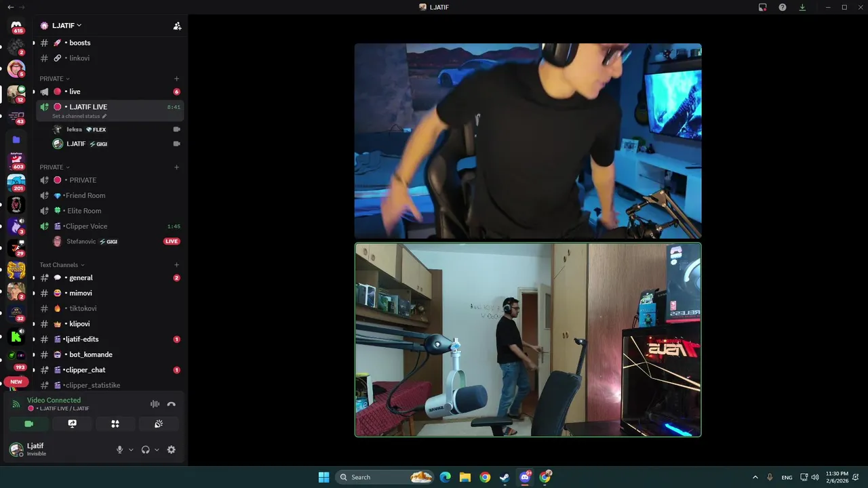Open the linkovi channel

pyautogui.click(x=110, y=58)
